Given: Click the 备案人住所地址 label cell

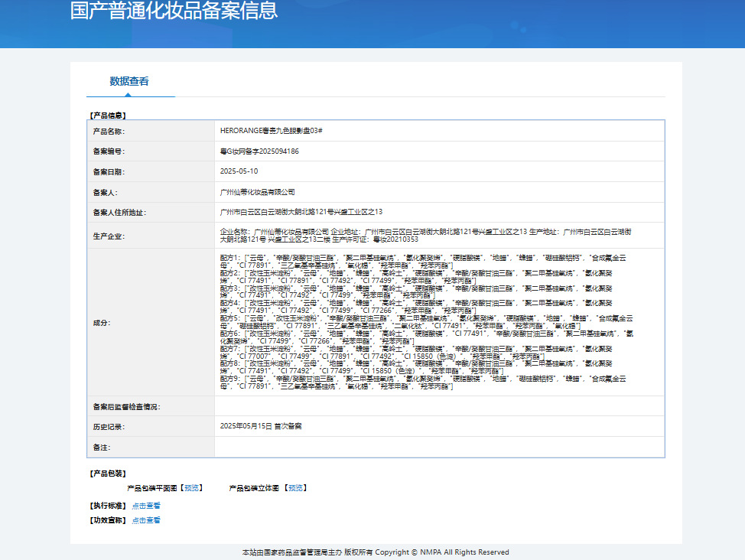Looking at the screenshot, I should [x=151, y=213].
